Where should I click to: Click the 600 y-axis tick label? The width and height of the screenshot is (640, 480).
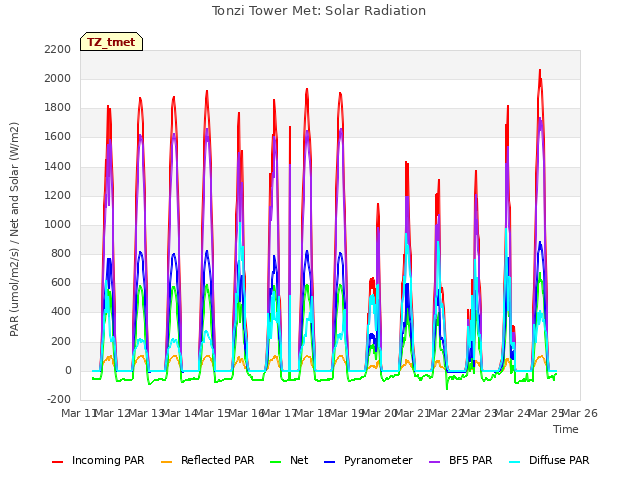click(x=61, y=282)
